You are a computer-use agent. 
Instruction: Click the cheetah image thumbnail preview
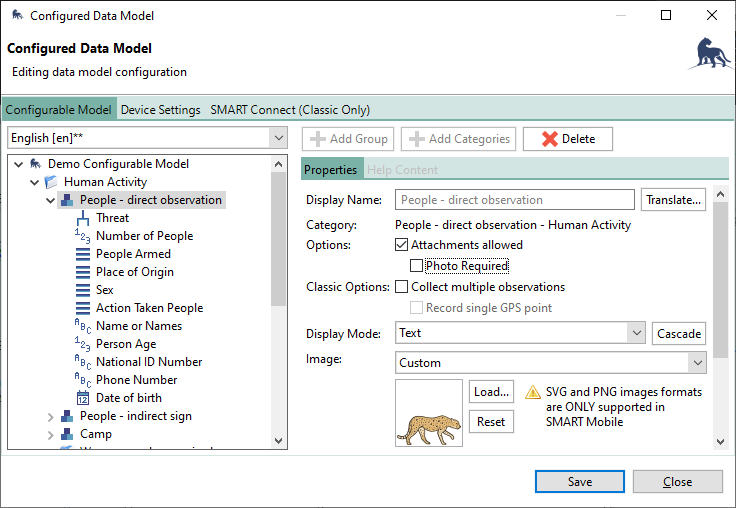[429, 413]
